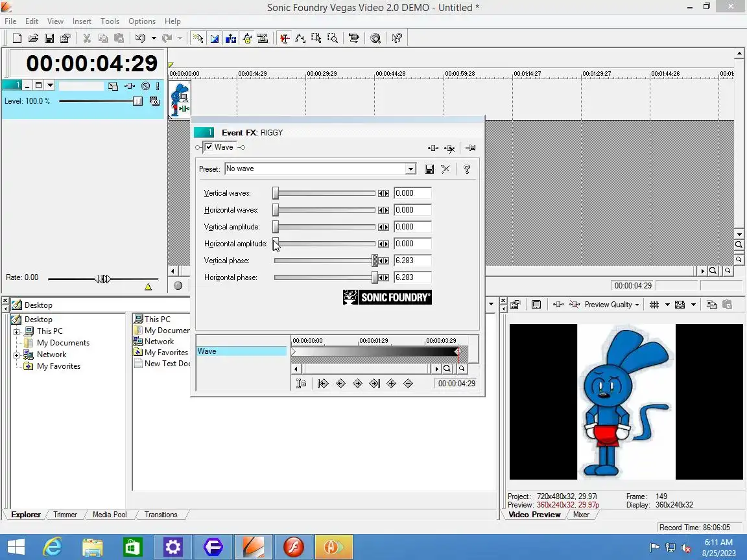747x560 pixels.
Task: Switch to the Transitions tab
Action: pyautogui.click(x=161, y=514)
